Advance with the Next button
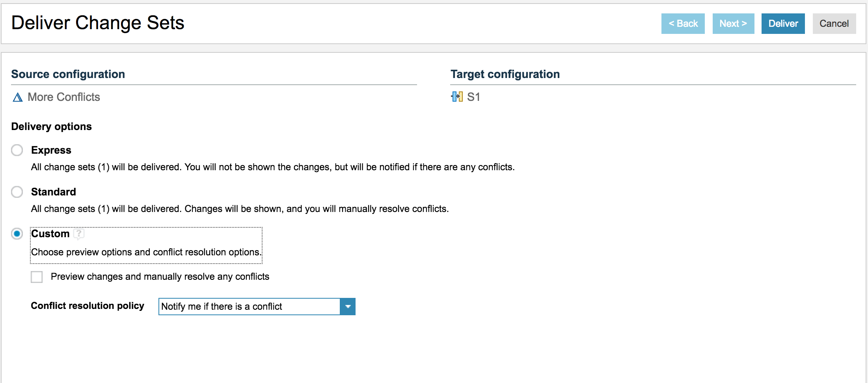The height and width of the screenshot is (383, 868). click(x=733, y=24)
